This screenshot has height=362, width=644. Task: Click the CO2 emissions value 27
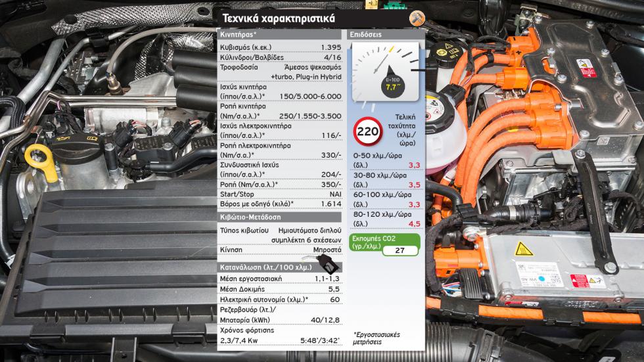point(400,250)
